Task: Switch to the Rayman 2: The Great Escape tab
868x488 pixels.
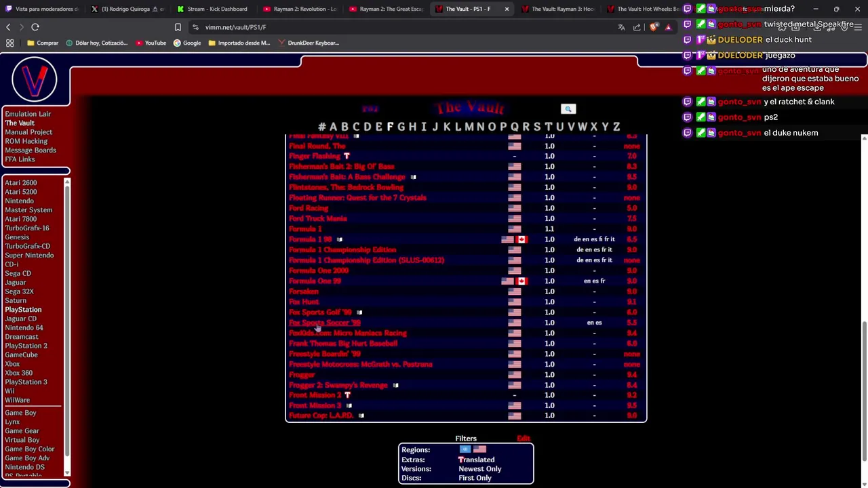Action: (x=387, y=9)
